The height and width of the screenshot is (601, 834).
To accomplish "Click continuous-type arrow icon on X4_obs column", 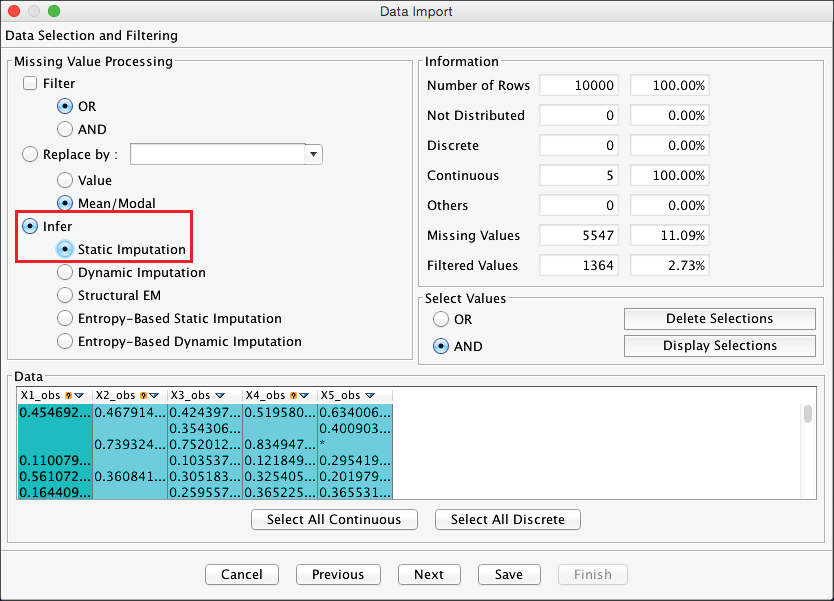I will [304, 396].
